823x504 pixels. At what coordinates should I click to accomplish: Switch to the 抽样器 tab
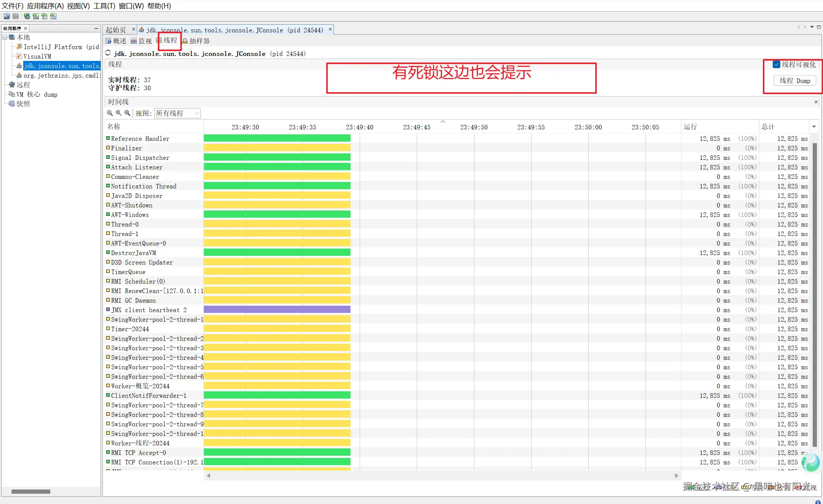[196, 41]
